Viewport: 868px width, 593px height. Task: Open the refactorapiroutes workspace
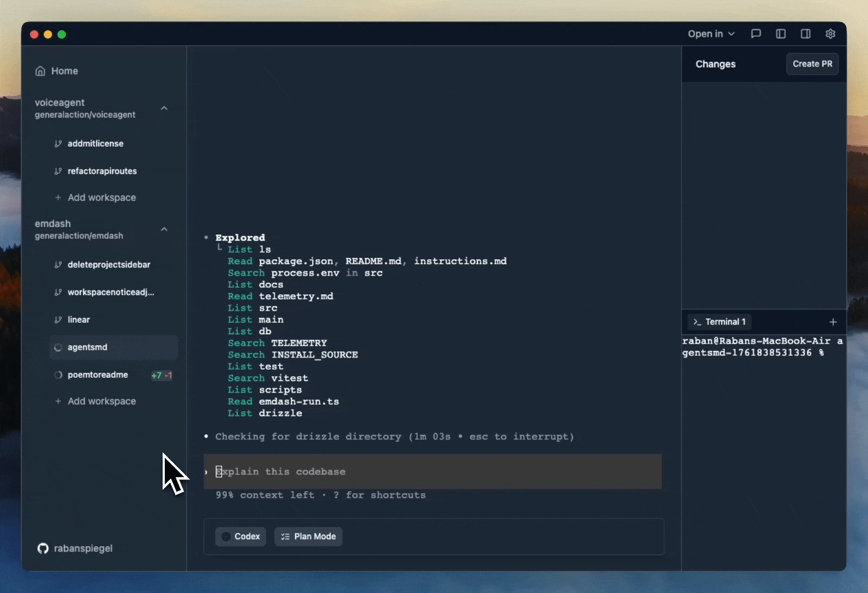coord(102,171)
